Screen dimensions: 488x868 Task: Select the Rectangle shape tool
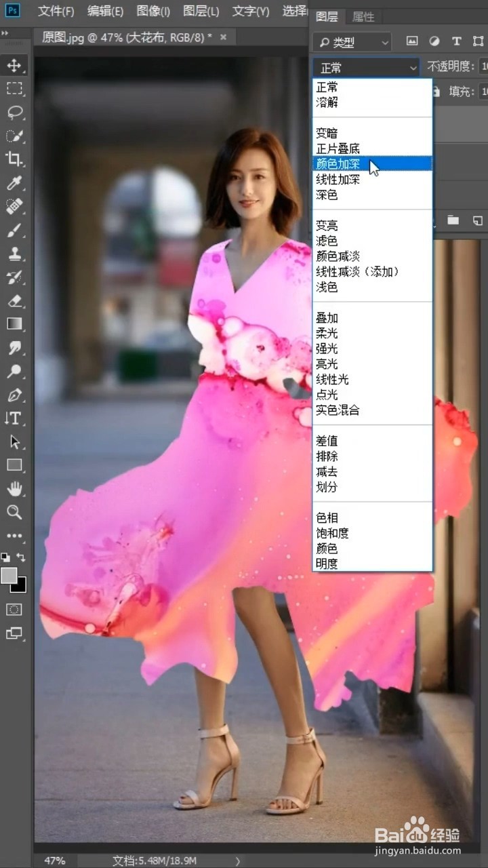click(x=14, y=465)
